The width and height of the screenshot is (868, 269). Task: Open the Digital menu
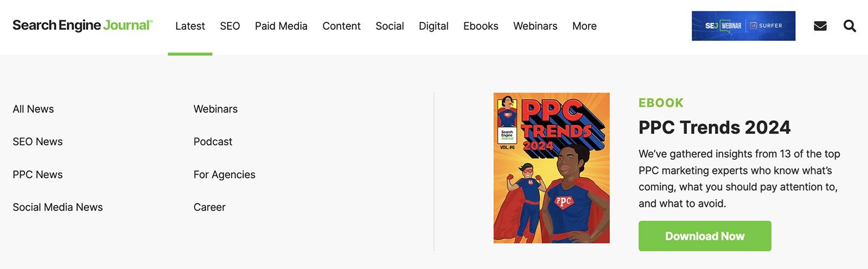click(x=433, y=26)
